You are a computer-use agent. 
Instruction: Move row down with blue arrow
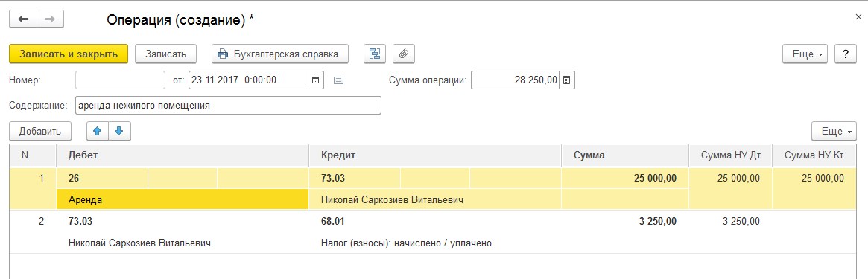[x=119, y=131]
